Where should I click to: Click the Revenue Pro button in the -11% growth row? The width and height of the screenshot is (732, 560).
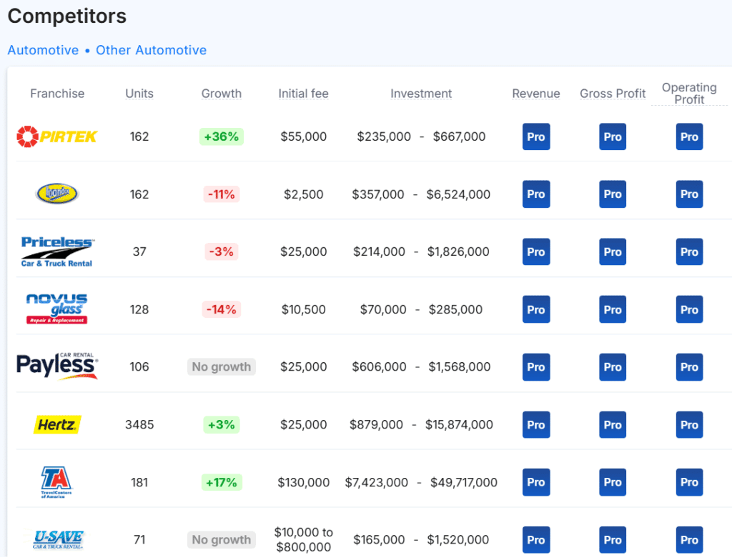coord(536,194)
